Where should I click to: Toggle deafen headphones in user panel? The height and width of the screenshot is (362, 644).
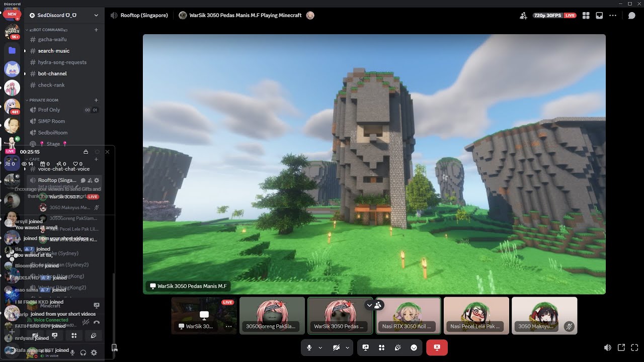(x=83, y=353)
